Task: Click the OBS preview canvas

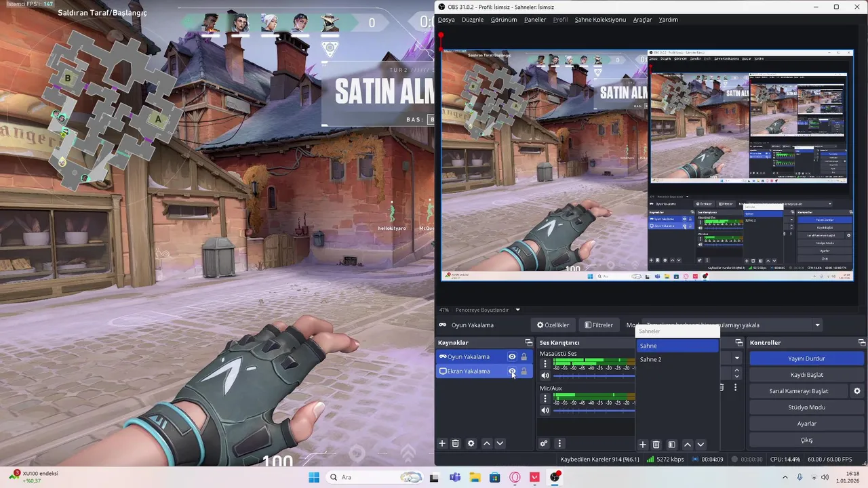Action: pos(648,165)
